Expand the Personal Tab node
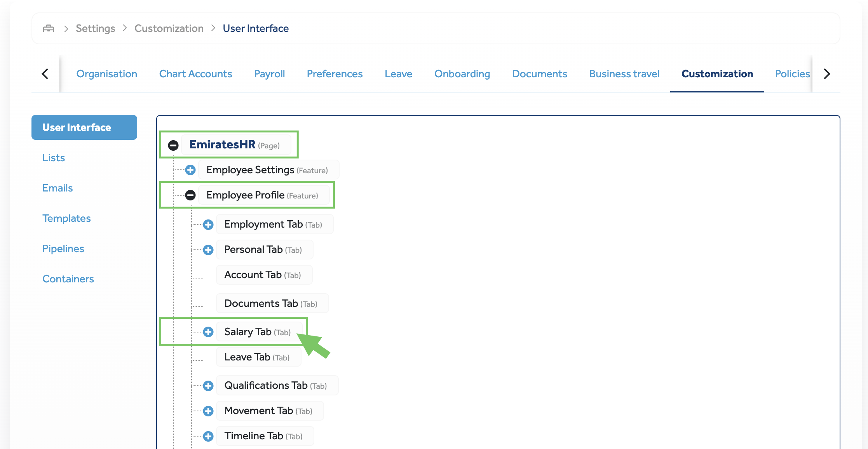The height and width of the screenshot is (449, 868). pos(208,250)
